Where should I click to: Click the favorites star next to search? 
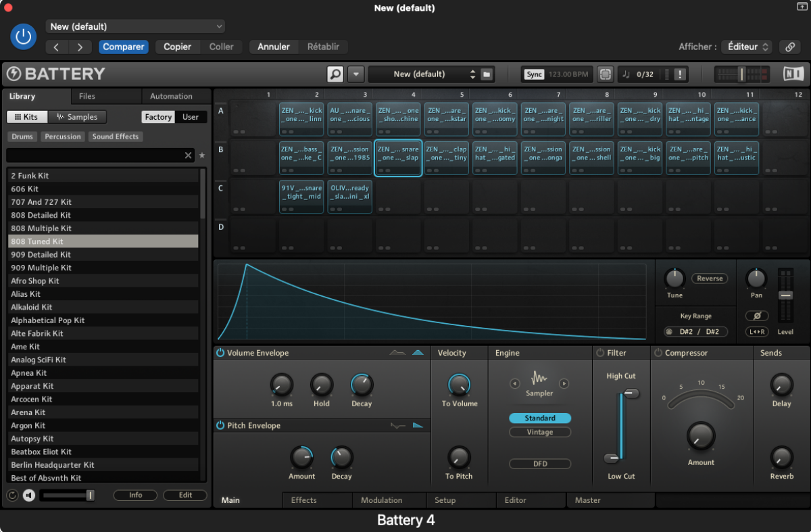(201, 155)
